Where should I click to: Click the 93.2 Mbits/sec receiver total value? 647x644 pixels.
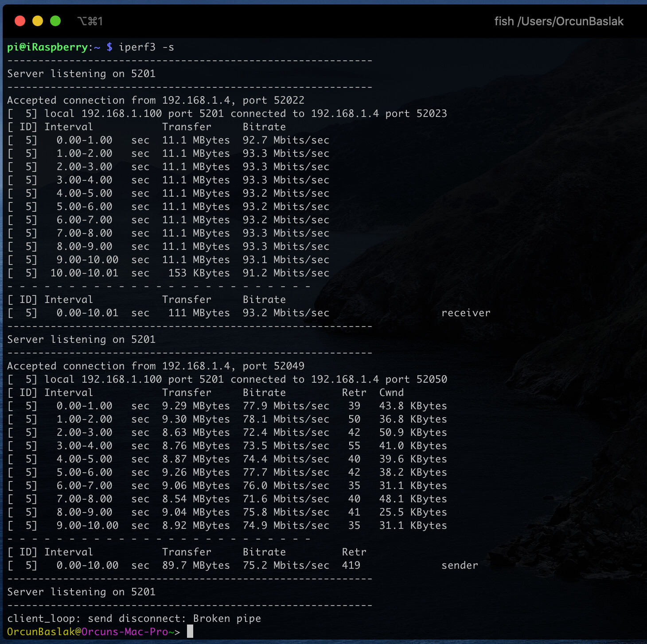pos(286,313)
